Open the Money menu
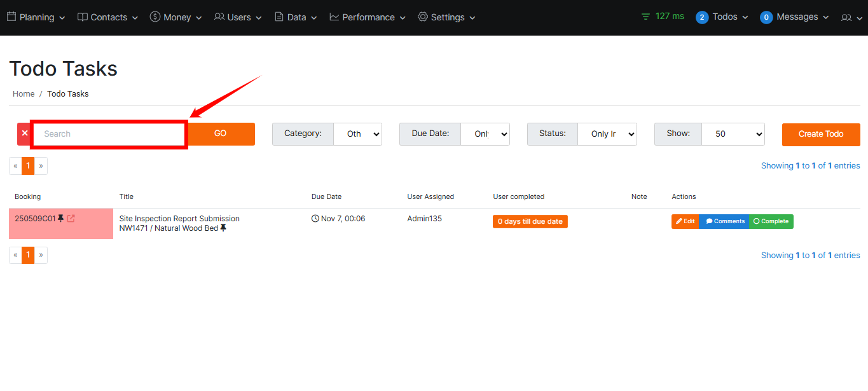The image size is (868, 391). 176,17
